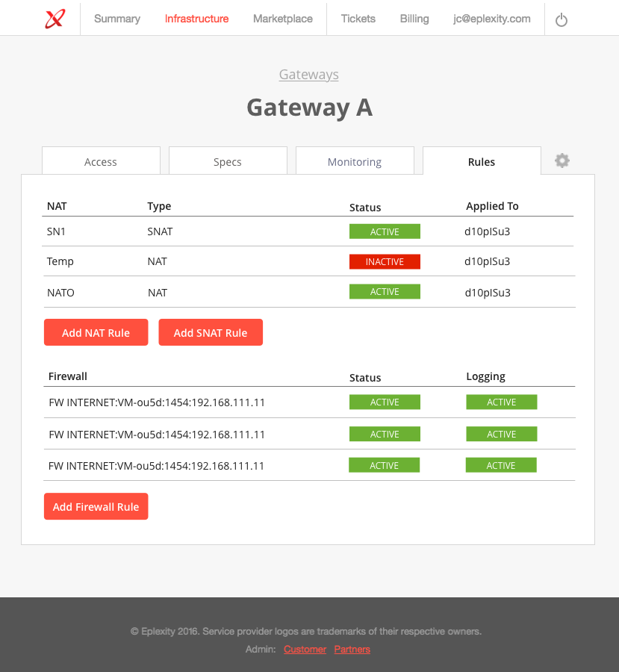Click the Add Firewall Rule button
Screen dimensions: 619x672
tap(96, 506)
